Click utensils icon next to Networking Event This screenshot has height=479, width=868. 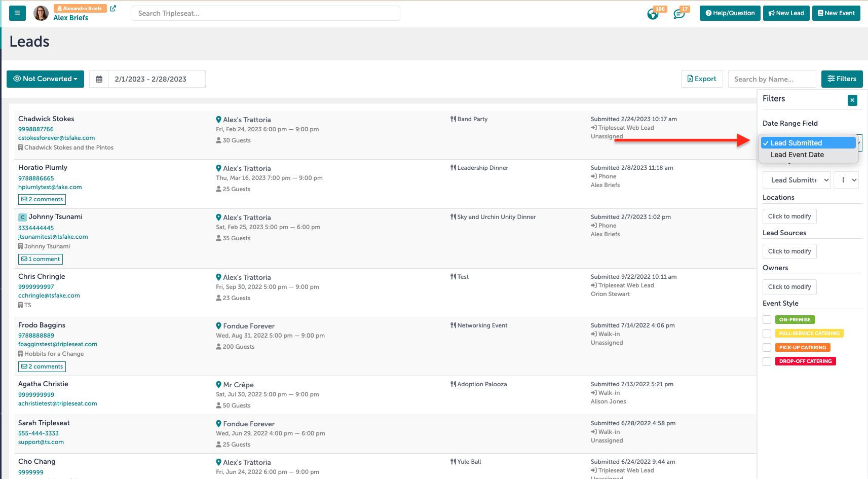453,325
